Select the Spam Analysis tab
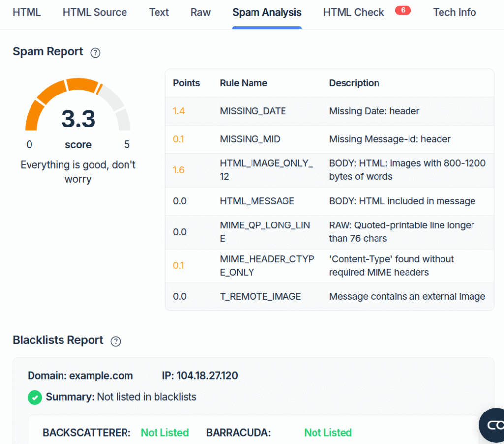This screenshot has width=504, height=444. [x=267, y=13]
